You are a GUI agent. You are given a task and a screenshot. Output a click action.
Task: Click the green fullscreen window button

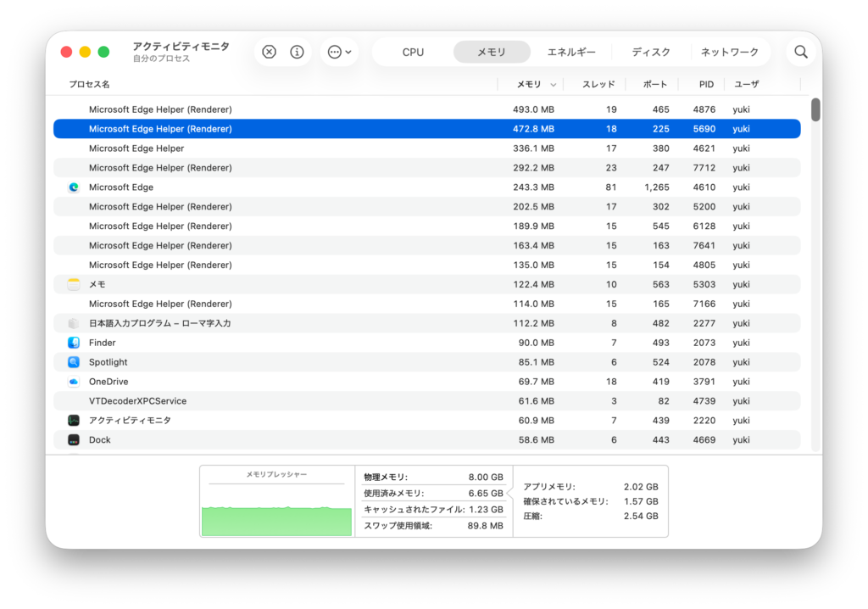click(103, 52)
